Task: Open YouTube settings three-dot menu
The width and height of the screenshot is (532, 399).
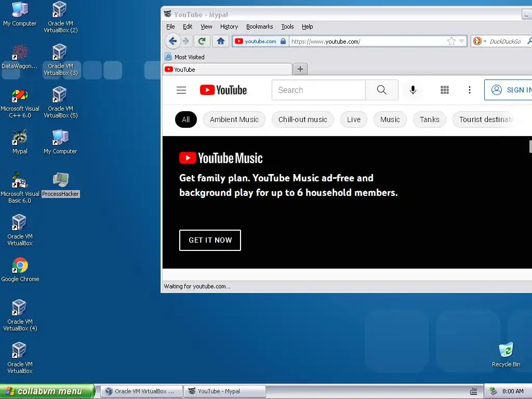Action: tap(470, 90)
